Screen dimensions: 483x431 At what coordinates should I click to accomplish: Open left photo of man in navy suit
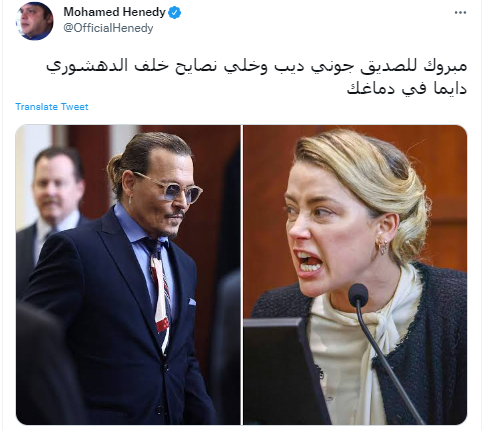tap(128, 275)
